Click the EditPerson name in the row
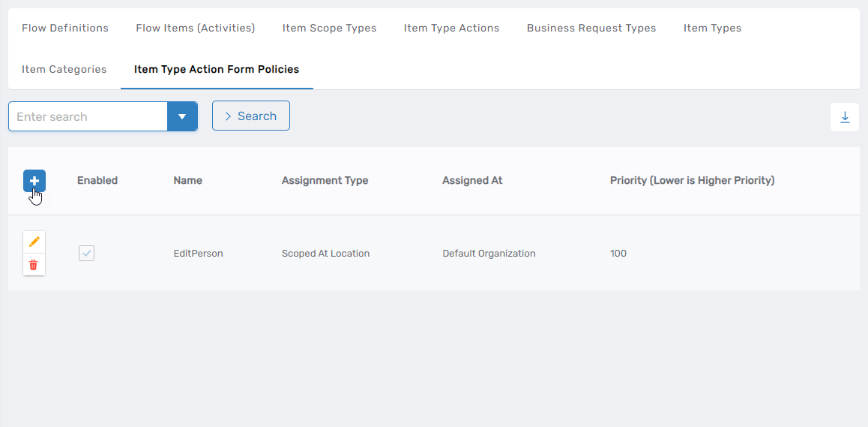The width and height of the screenshot is (868, 427). coord(198,254)
